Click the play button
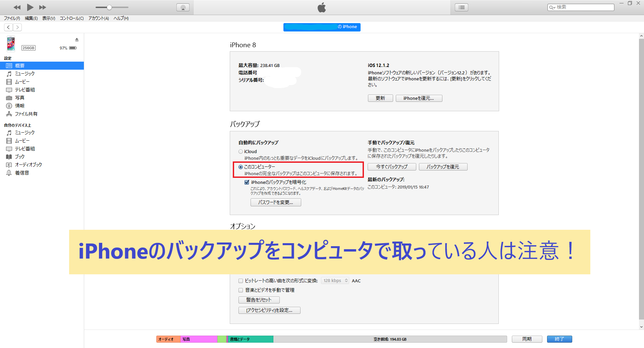The image size is (644, 348). pyautogui.click(x=30, y=7)
